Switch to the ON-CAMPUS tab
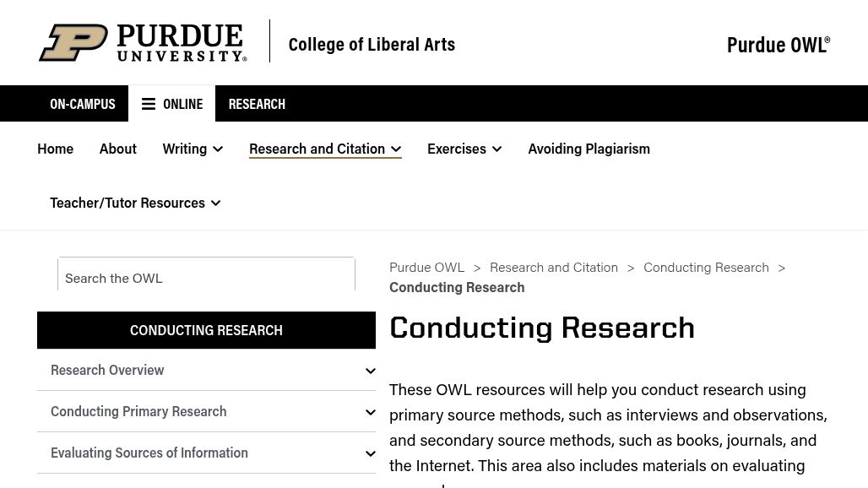 pos(82,103)
